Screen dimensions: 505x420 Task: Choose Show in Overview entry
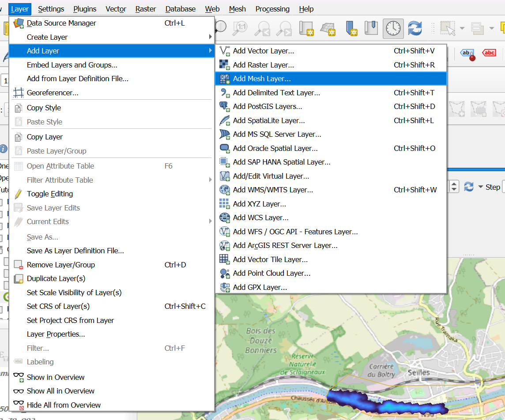point(111,377)
